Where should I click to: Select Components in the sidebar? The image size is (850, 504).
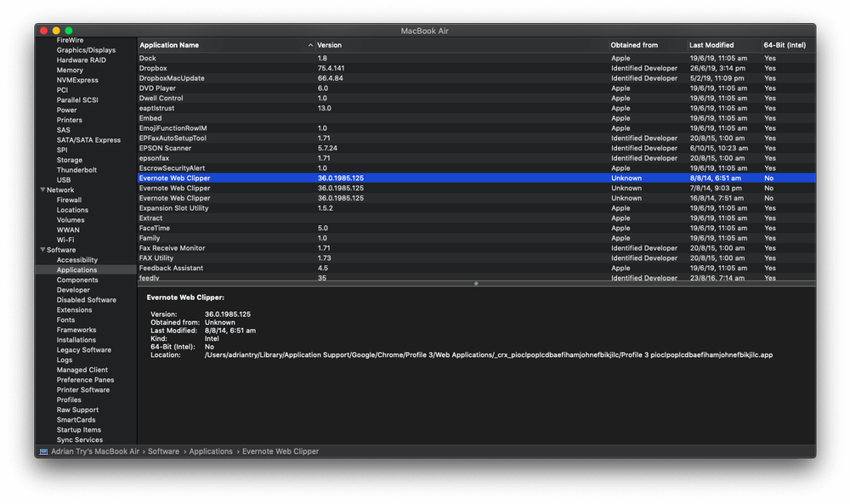77,280
